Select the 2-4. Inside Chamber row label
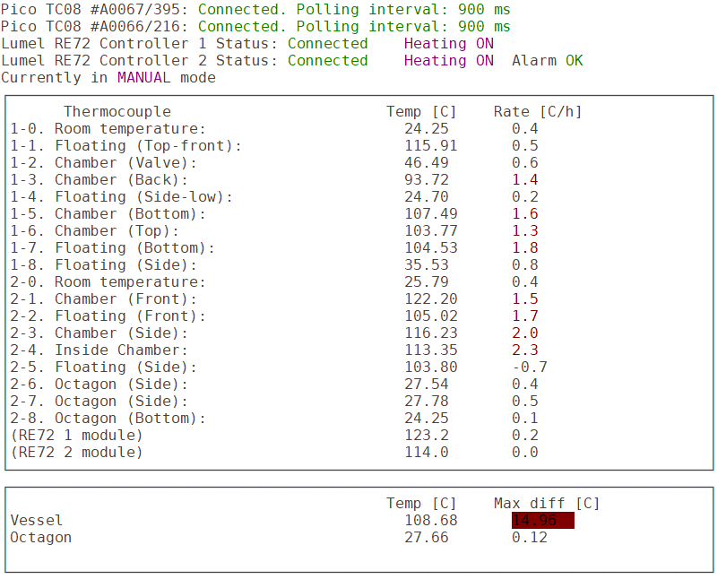 click(99, 350)
